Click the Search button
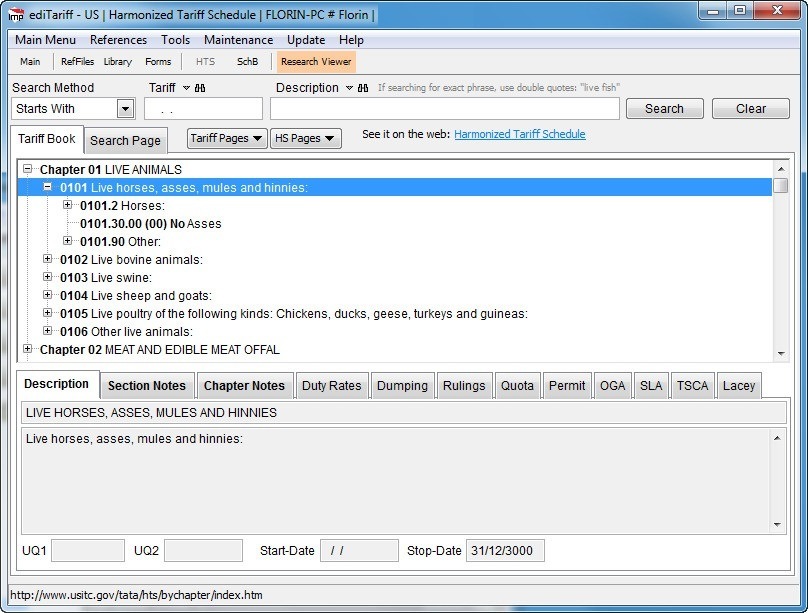808x613 pixels. coord(664,108)
